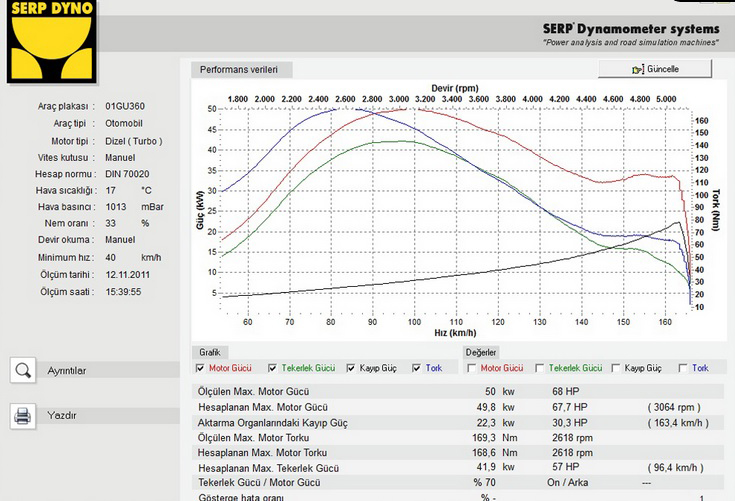Screen dimensions: 735x501
Task: Click the Grafik section header
Action: (x=210, y=352)
